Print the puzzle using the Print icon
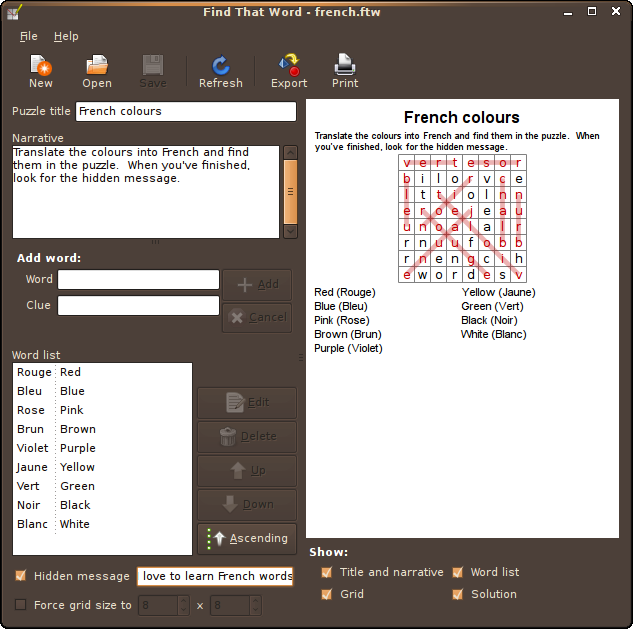The image size is (633, 629). (x=345, y=65)
